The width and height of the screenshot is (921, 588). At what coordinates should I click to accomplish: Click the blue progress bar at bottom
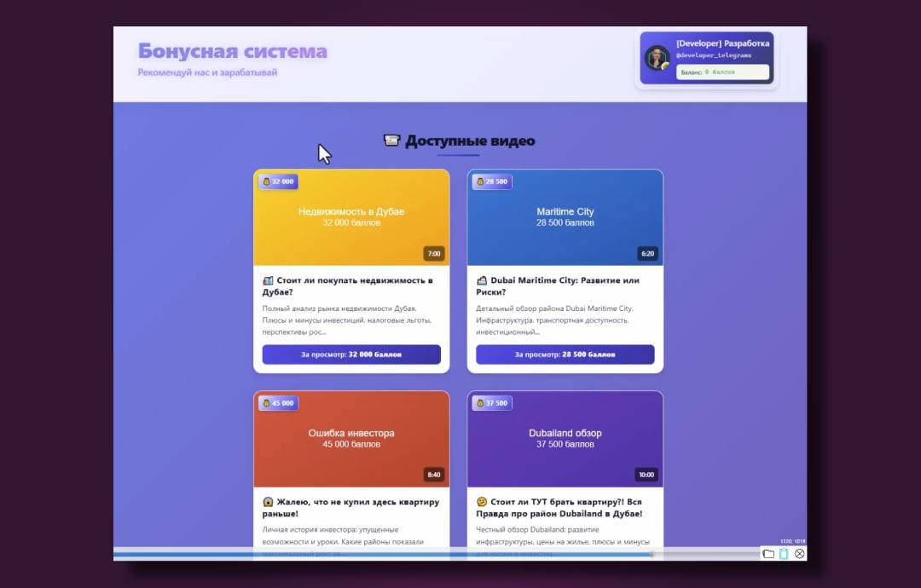384,554
